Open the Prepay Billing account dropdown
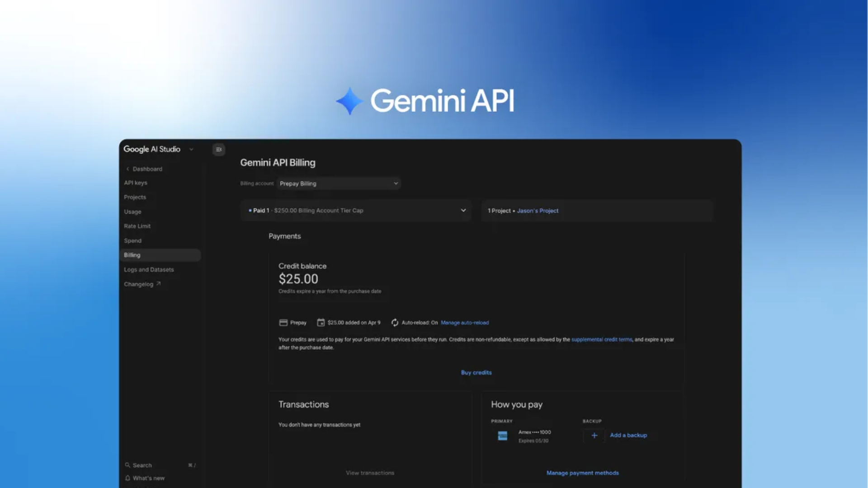This screenshot has height=488, width=868. 339,183
